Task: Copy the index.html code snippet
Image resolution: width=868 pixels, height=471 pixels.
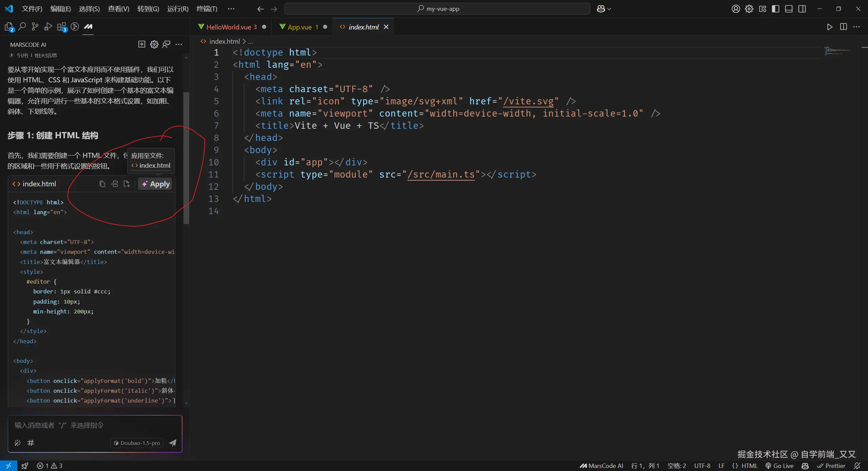Action: tap(102, 184)
